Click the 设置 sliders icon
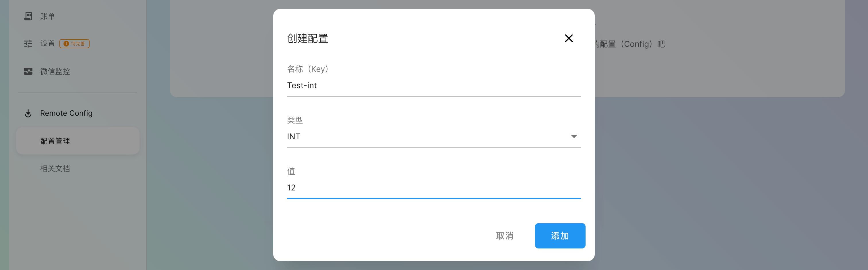The width and height of the screenshot is (868, 270). (x=28, y=44)
